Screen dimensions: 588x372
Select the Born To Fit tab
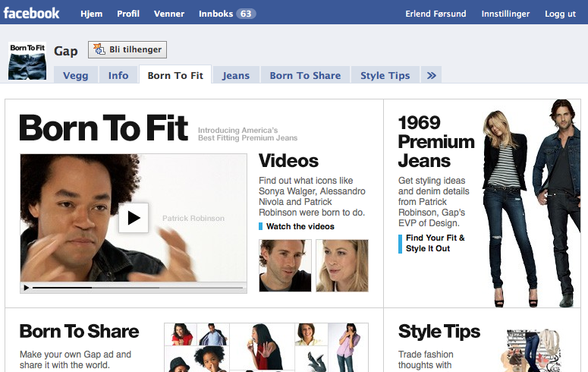pyautogui.click(x=175, y=75)
